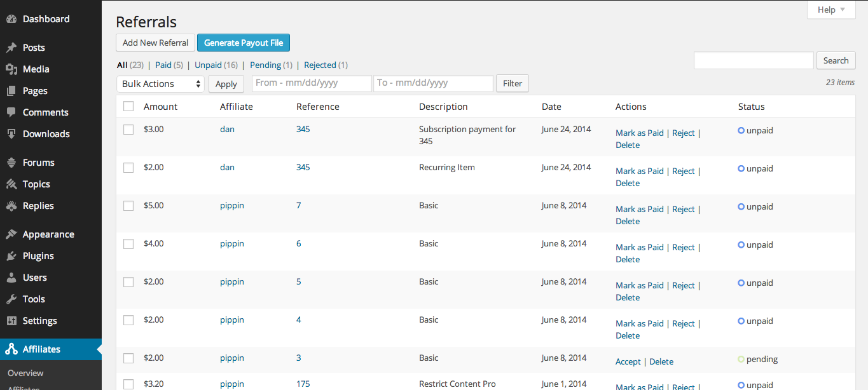Click the Media library icon
Viewport: 868px width, 390px height.
[x=11, y=69]
